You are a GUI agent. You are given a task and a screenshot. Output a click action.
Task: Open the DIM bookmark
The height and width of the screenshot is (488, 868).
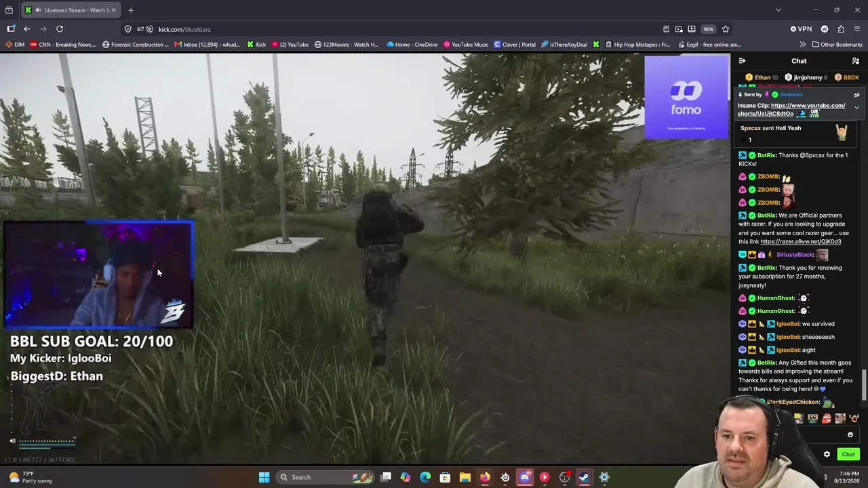coord(15,45)
